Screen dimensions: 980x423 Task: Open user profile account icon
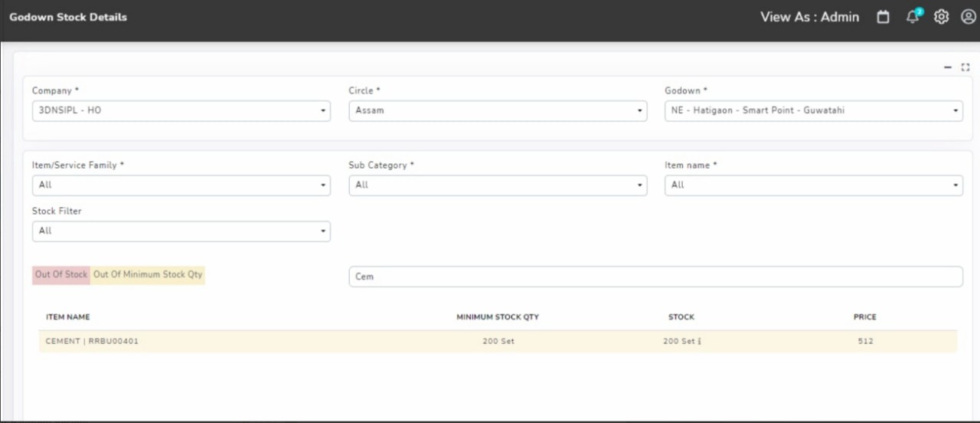968,17
